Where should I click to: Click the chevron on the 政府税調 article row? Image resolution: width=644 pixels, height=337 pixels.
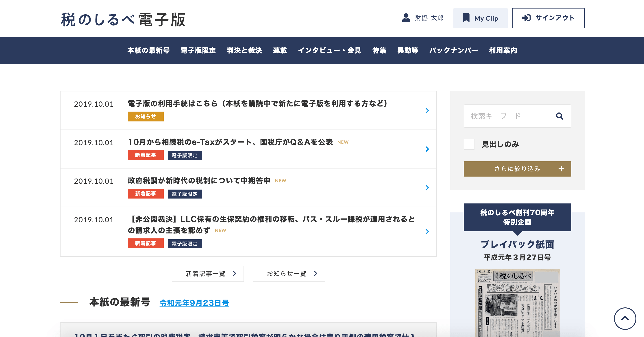point(427,188)
